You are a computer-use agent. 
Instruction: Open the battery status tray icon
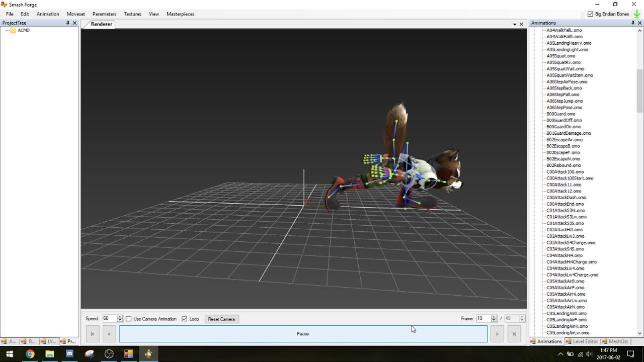(571, 354)
